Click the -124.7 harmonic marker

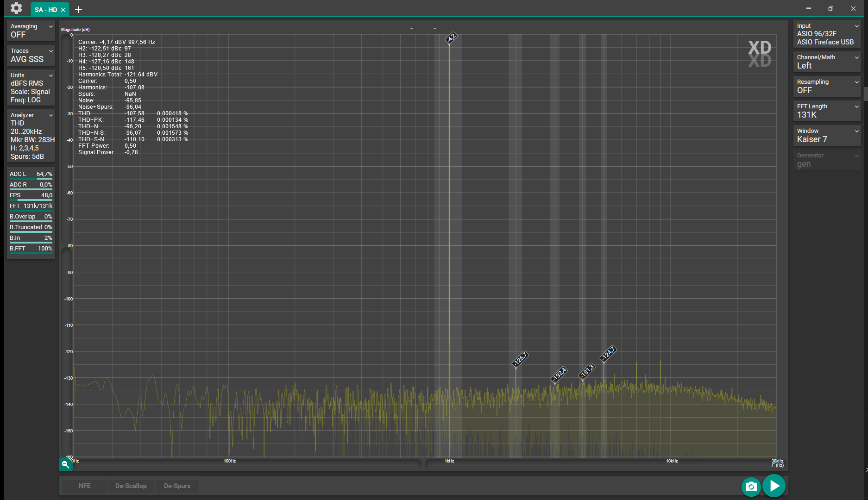608,354
